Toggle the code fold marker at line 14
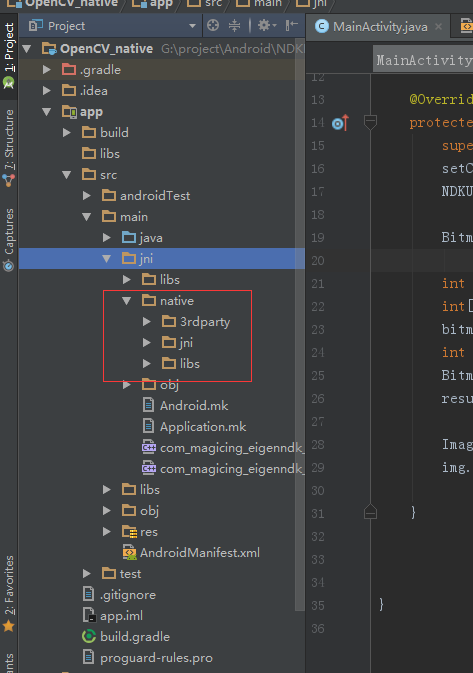 tap(370, 122)
